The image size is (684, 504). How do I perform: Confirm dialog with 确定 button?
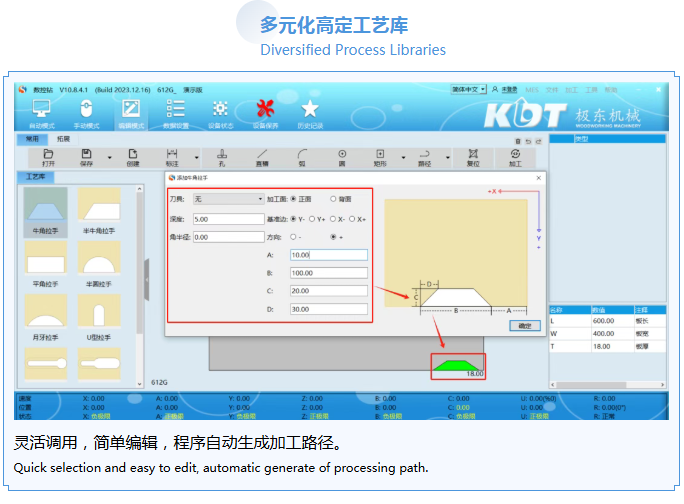(x=522, y=326)
